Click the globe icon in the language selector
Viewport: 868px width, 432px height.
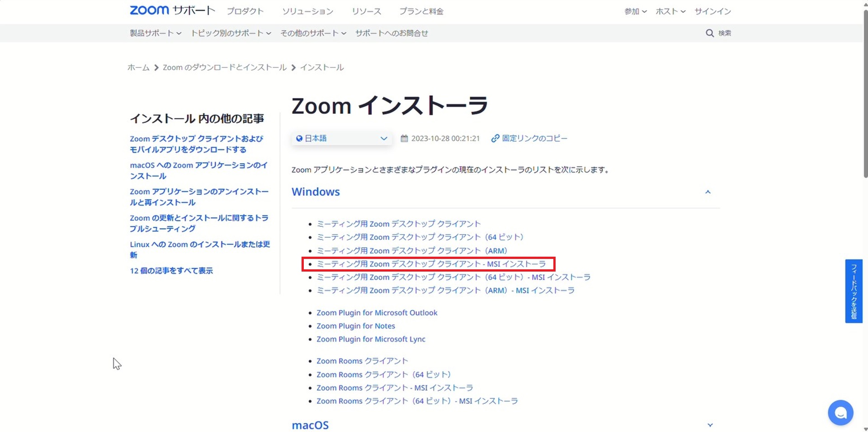299,138
